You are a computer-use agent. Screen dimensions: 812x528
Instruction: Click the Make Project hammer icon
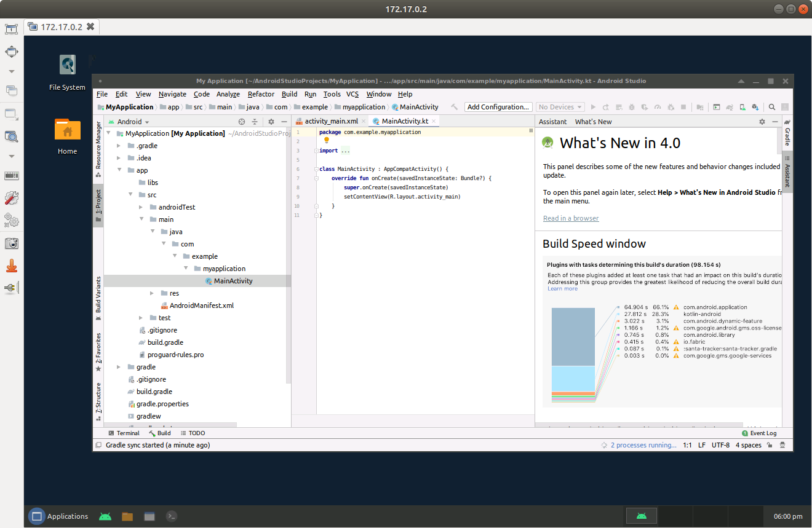(x=454, y=107)
